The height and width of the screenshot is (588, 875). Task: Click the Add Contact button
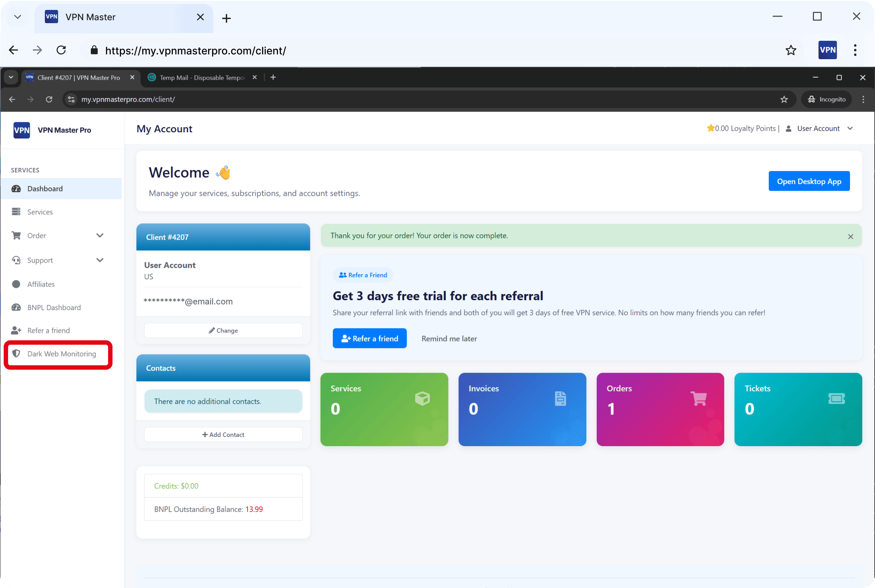click(223, 435)
